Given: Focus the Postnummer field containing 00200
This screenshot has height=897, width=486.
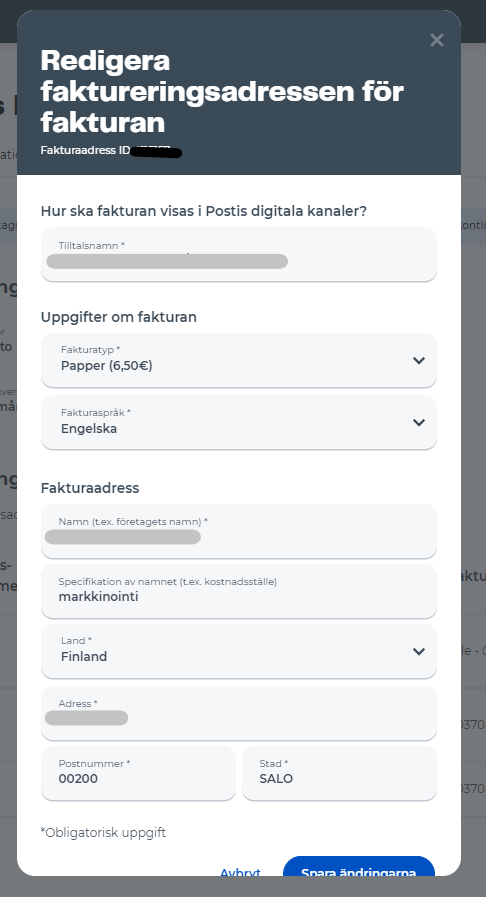Looking at the screenshot, I should (x=138, y=773).
